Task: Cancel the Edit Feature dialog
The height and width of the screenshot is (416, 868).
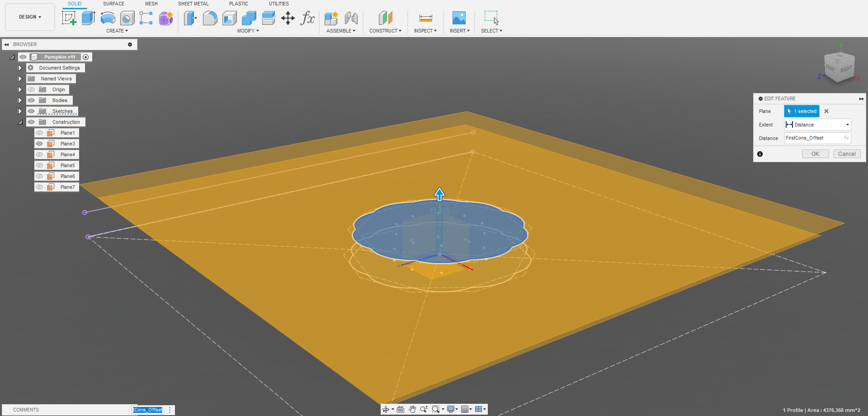Action: click(x=847, y=154)
